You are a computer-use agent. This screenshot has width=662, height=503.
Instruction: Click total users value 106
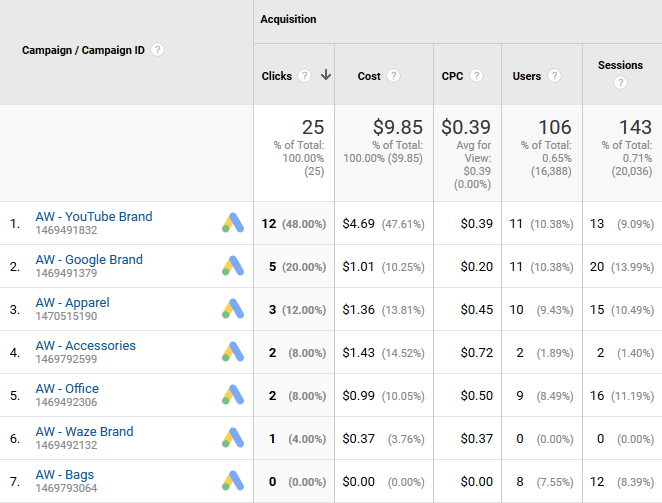point(555,127)
